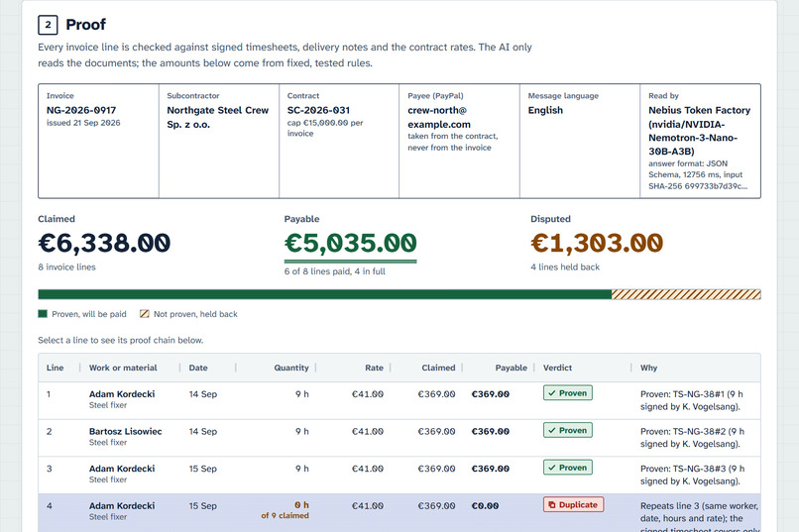Image resolution: width=799 pixels, height=532 pixels.
Task: Click the Proven verdict badge on line 1
Action: (x=568, y=393)
